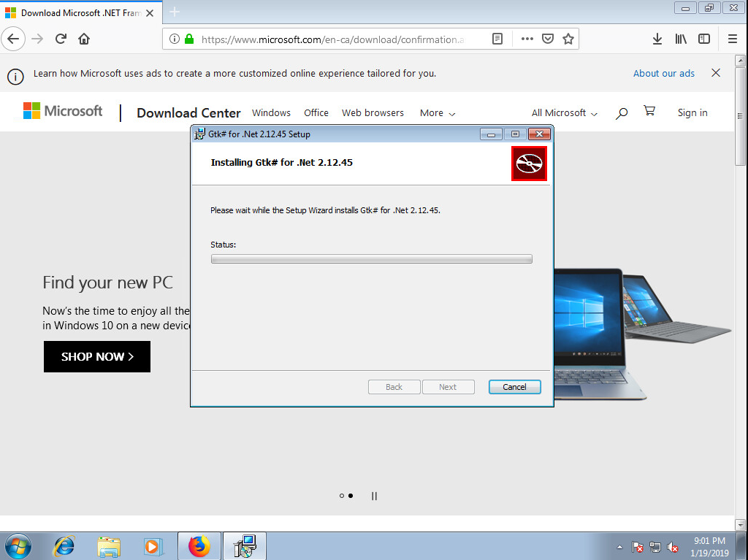This screenshot has width=748, height=560.
Task: Expand the More dropdown menu
Action: 438,113
